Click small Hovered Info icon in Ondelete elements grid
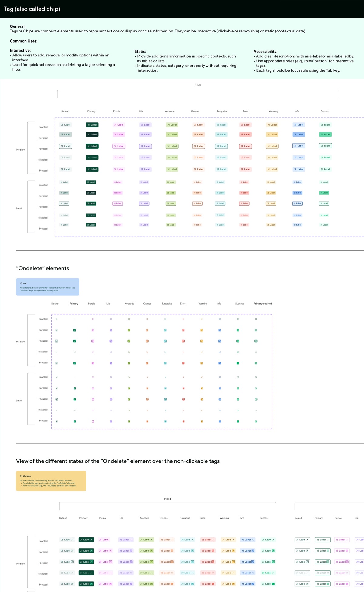Screen dimensions: 364x592 (220, 388)
